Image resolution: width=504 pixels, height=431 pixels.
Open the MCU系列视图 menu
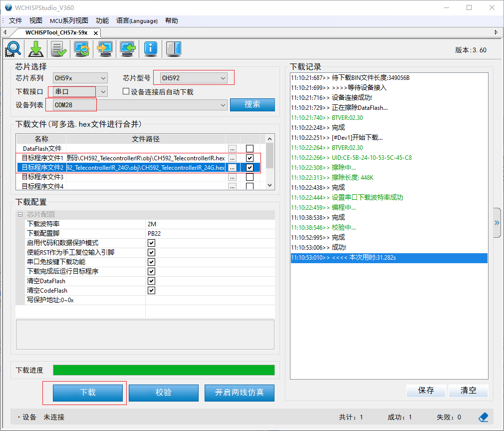[x=69, y=20]
